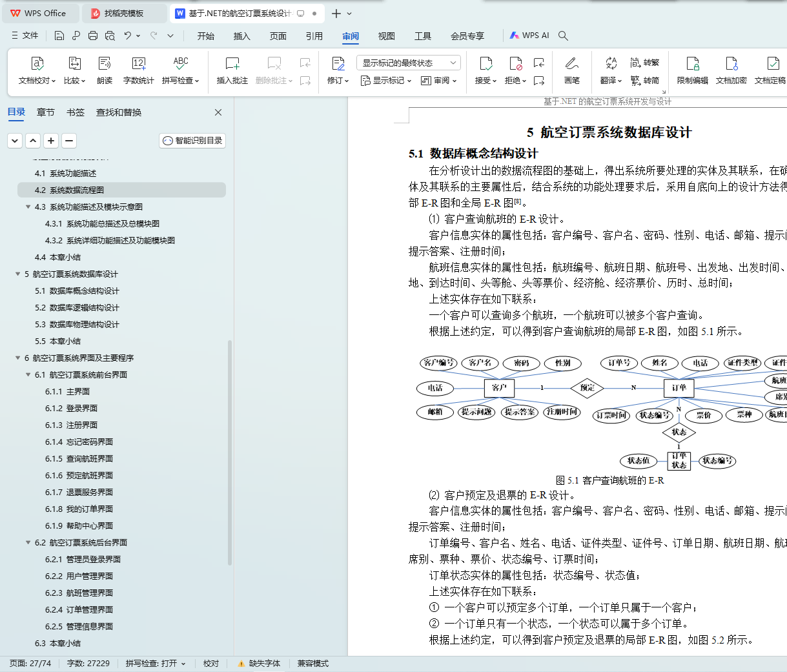Switch to the WPS Office home tab
787x672 pixels.
pos(39,13)
